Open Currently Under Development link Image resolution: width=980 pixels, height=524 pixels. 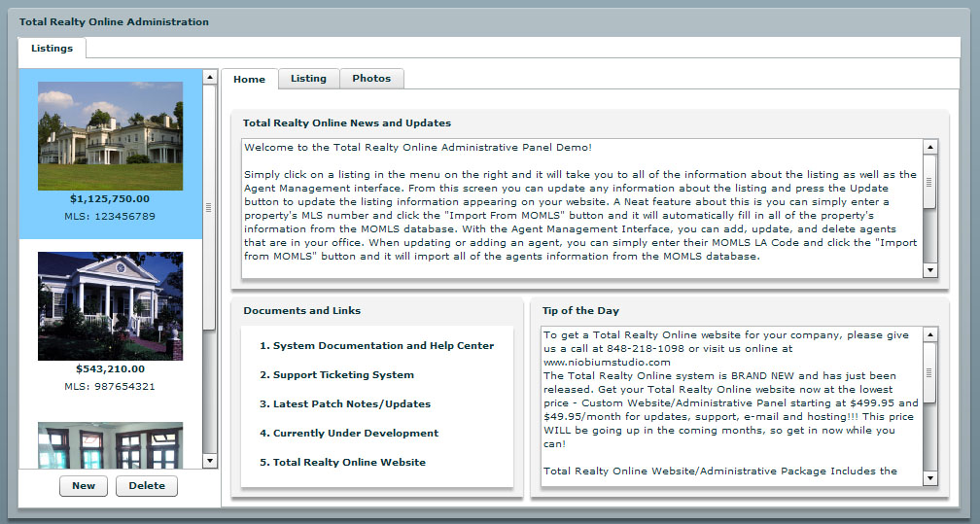click(x=349, y=434)
